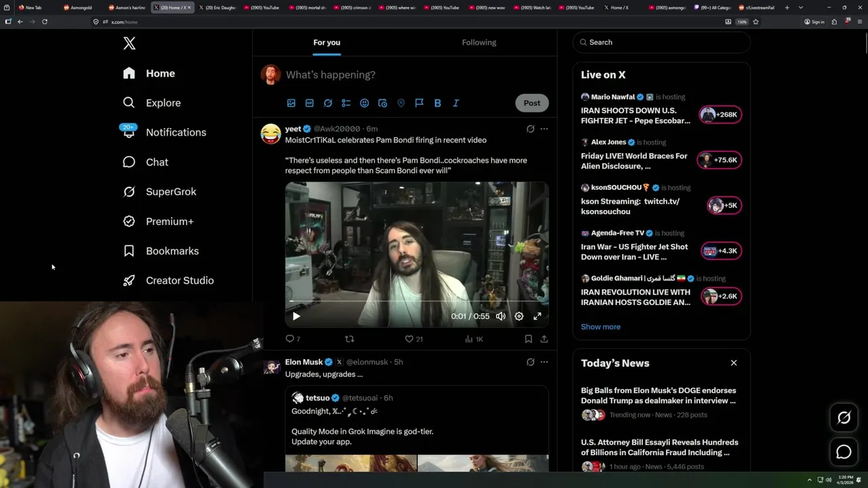This screenshot has height=488, width=868.
Task: Click Sign in in the browser toolbar
Action: 814,22
